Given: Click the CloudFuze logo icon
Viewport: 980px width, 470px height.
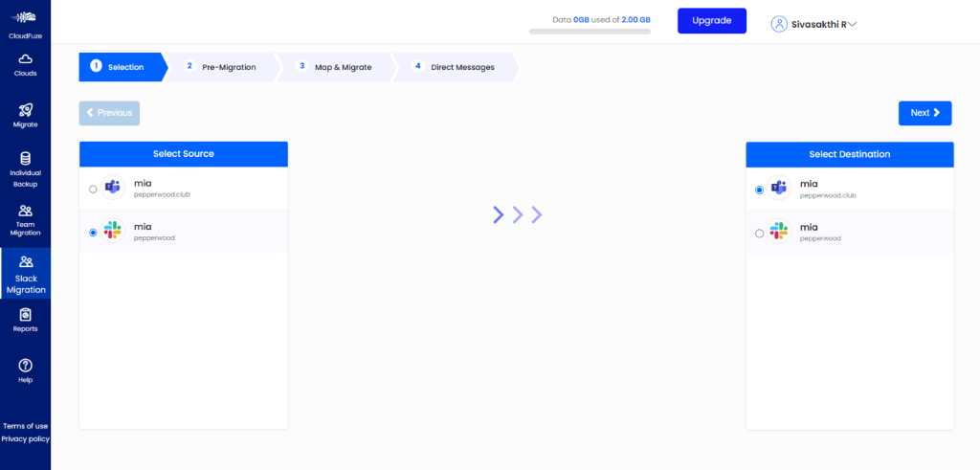Looking at the screenshot, I should point(25,18).
